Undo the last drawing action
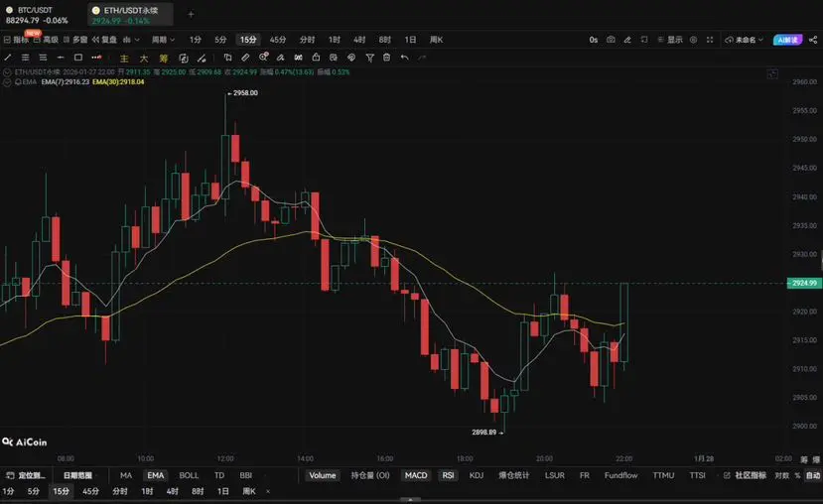823x504 pixels. (x=404, y=58)
